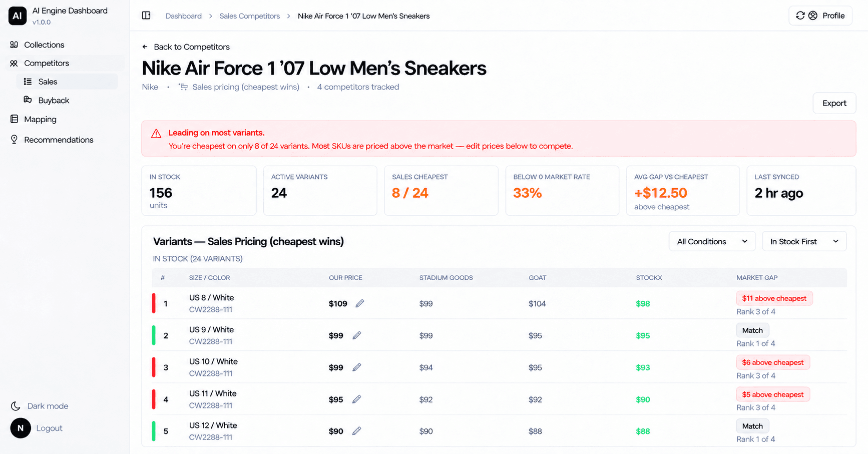
Task: Click the Size / Color column header
Action: [209, 278]
